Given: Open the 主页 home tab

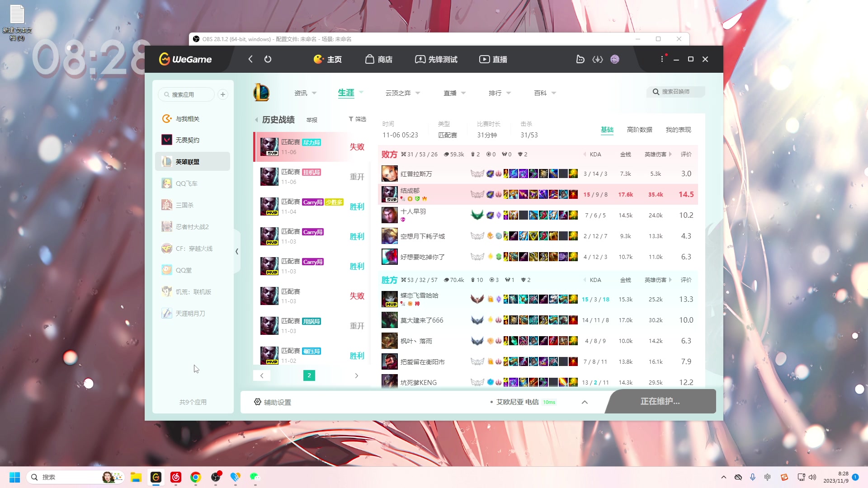Looking at the screenshot, I should (328, 59).
